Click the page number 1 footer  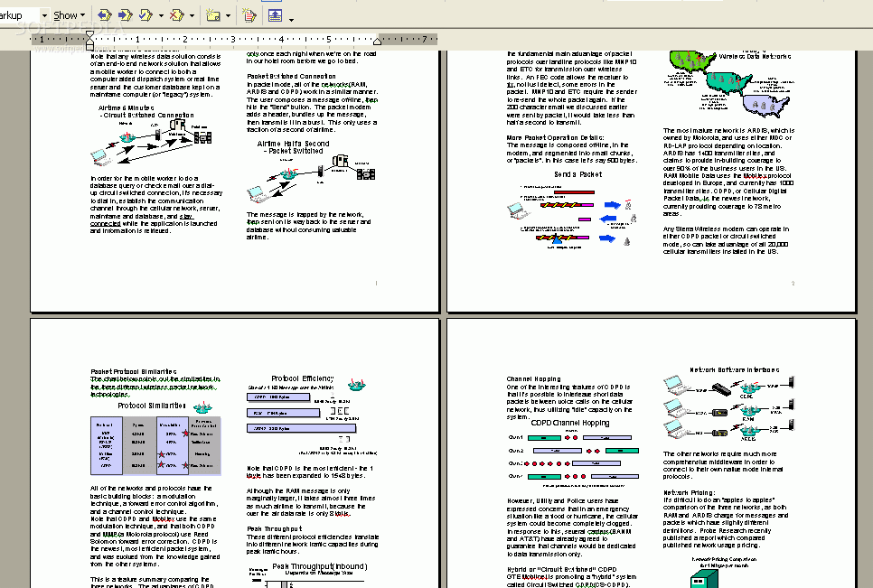tap(376, 283)
